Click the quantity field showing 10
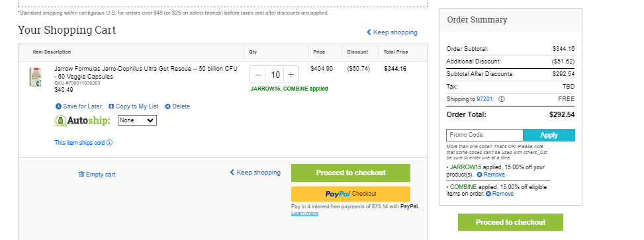 [275, 75]
